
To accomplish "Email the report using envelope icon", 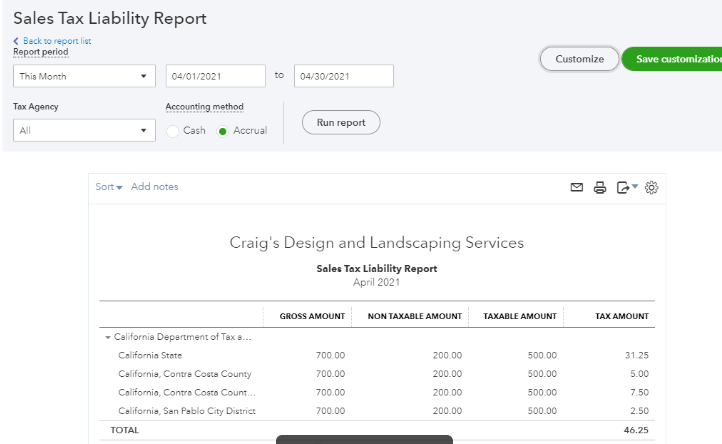I will click(x=577, y=187).
